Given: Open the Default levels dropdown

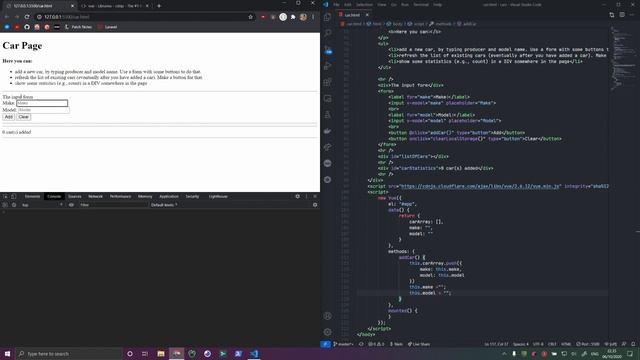Looking at the screenshot, I should [164, 205].
